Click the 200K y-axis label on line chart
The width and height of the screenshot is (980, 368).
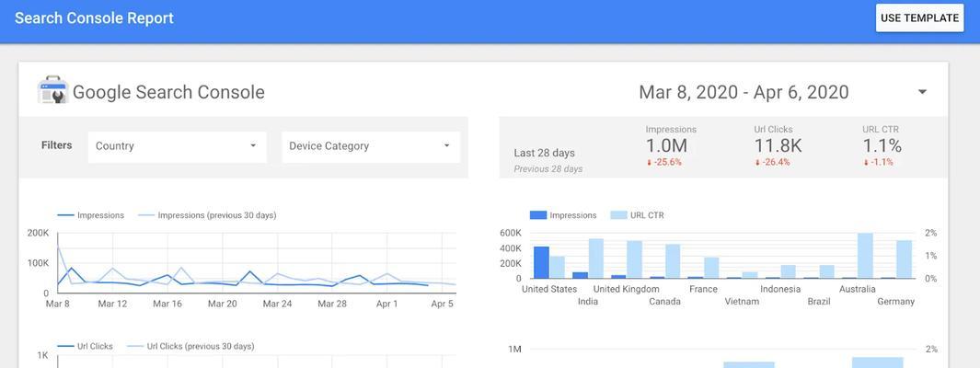coord(38,233)
